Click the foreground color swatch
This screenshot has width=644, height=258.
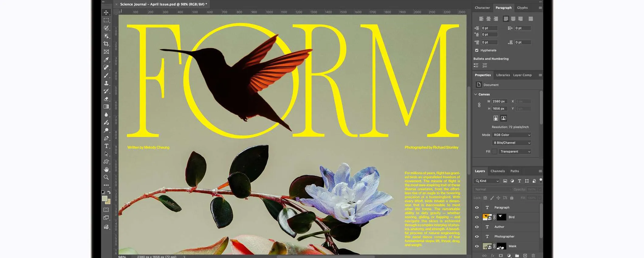point(105,199)
